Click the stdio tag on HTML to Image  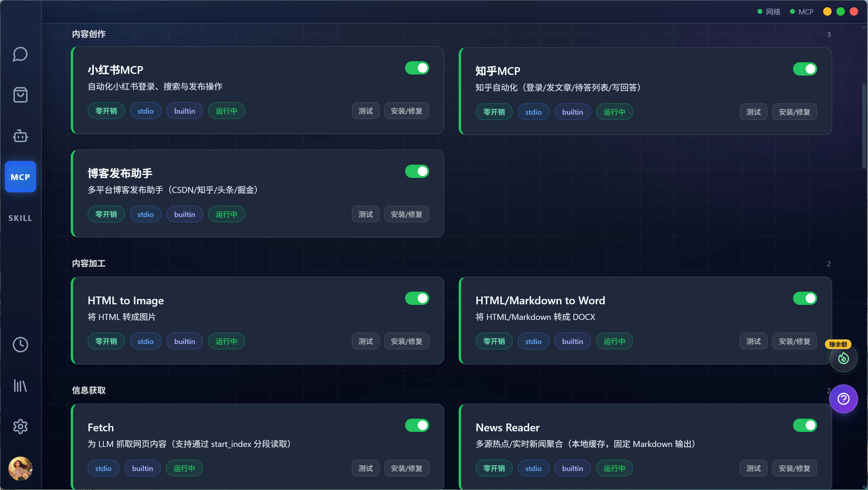click(x=145, y=341)
